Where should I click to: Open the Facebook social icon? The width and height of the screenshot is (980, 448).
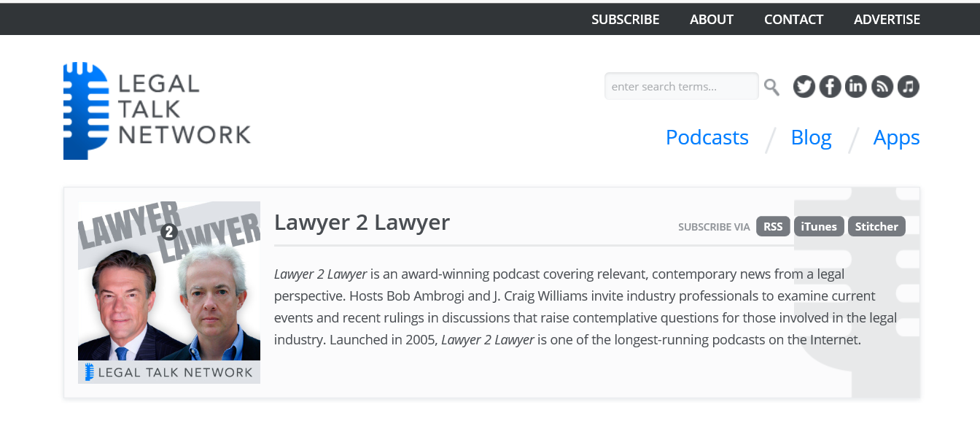[x=830, y=87]
